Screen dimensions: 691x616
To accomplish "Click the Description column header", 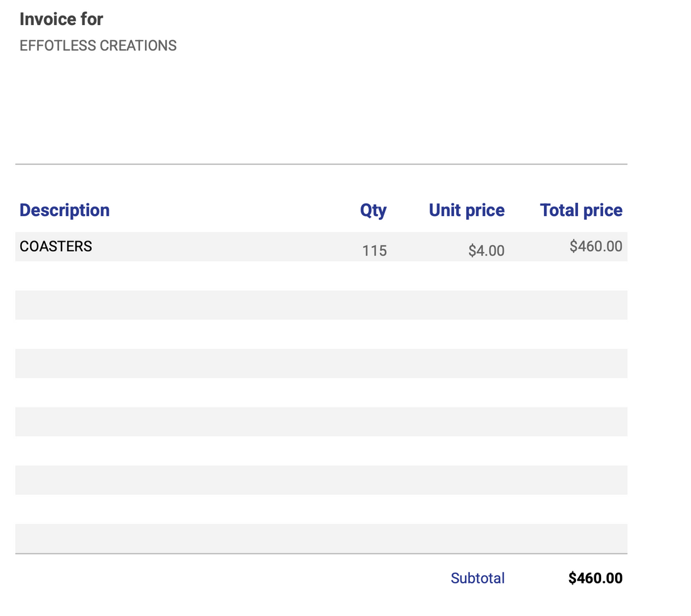I will pyautogui.click(x=65, y=210).
